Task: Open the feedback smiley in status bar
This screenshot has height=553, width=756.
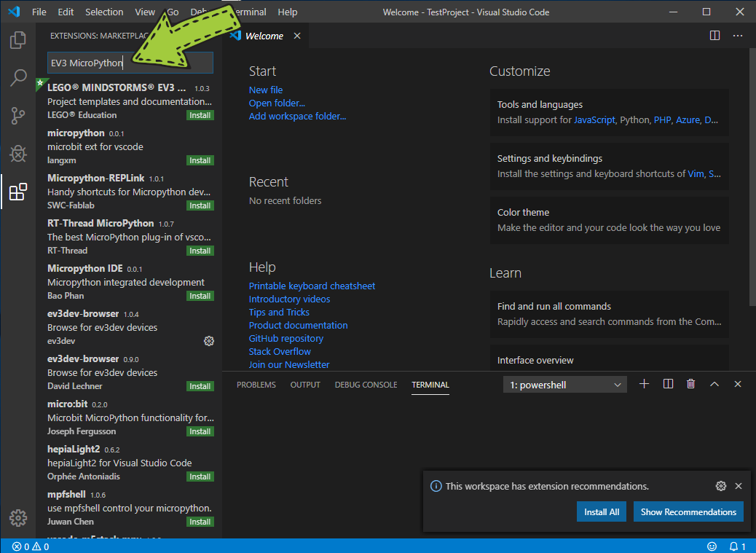Action: (712, 546)
